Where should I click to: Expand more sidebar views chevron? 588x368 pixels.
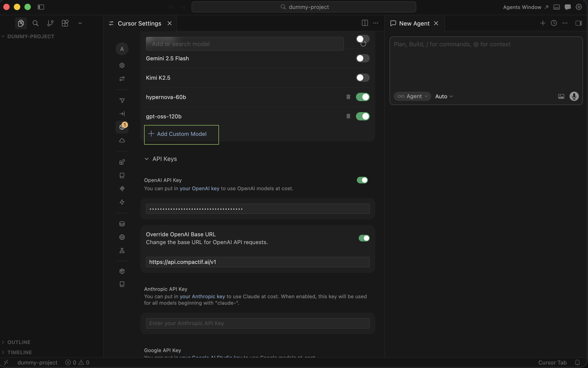[80, 23]
